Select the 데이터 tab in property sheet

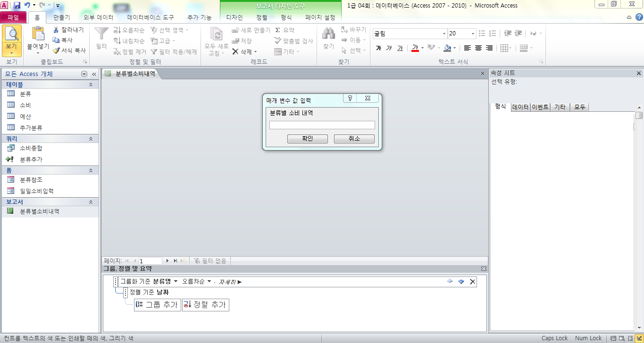point(520,107)
